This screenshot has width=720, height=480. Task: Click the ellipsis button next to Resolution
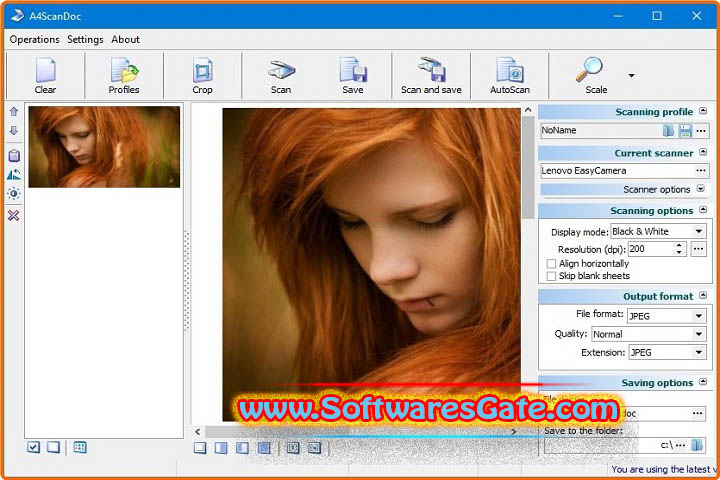698,249
